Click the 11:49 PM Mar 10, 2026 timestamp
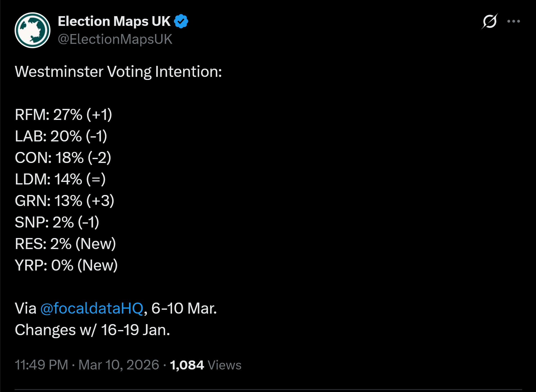536x392 pixels. point(87,365)
